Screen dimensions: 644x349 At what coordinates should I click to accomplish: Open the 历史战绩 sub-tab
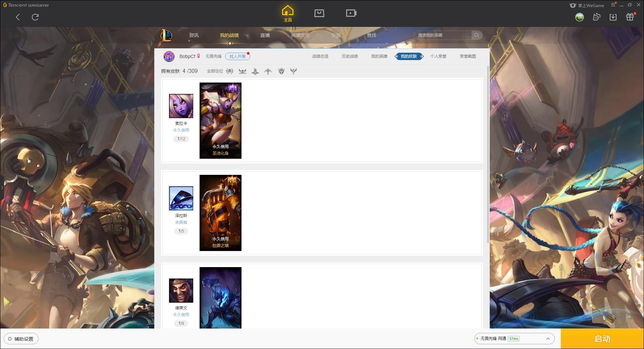tap(350, 56)
